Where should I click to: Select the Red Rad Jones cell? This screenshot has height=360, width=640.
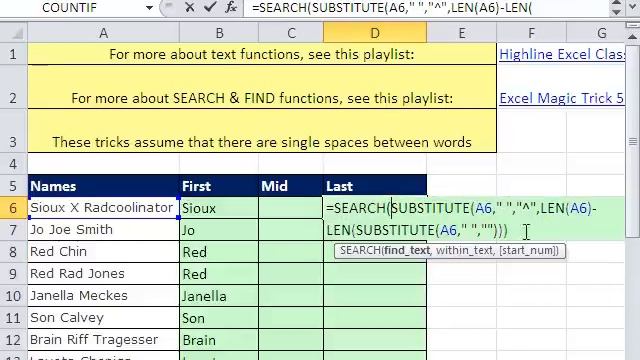point(103,273)
